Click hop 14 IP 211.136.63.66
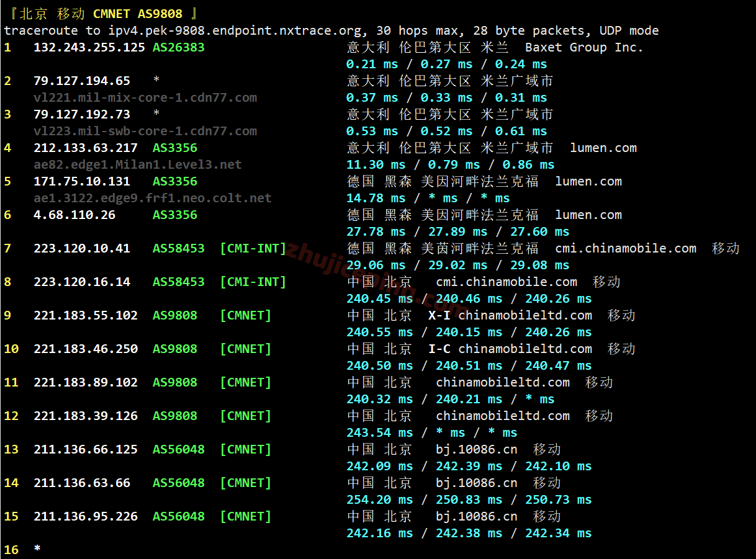 click(82, 483)
